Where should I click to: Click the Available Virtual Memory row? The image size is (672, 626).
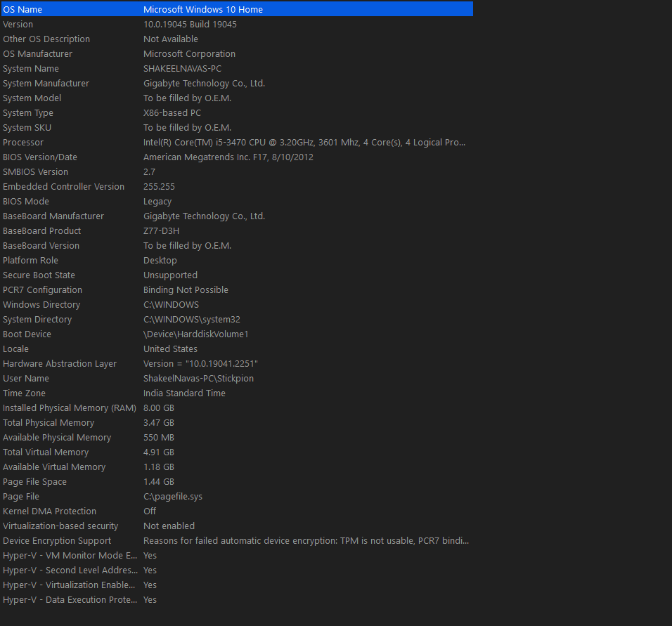tap(237, 467)
